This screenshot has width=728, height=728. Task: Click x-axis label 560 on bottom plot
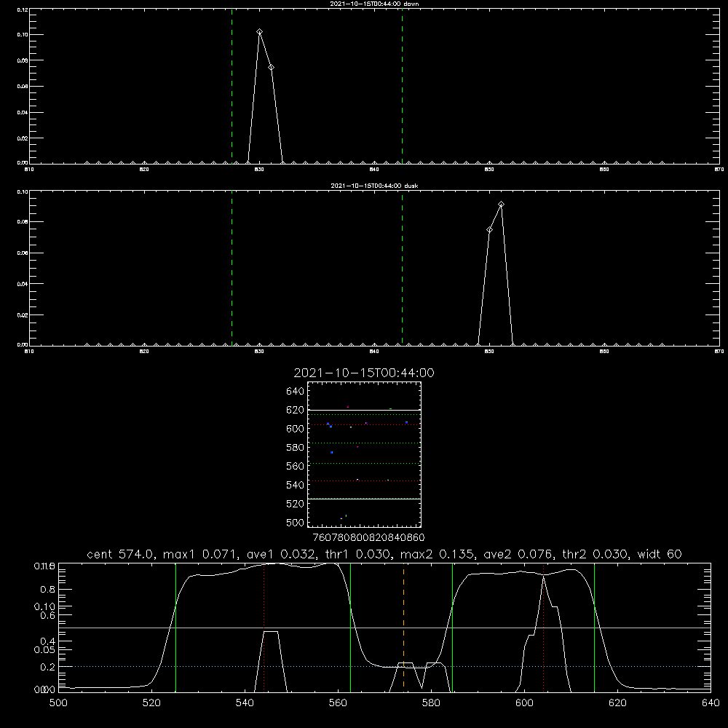(x=338, y=703)
